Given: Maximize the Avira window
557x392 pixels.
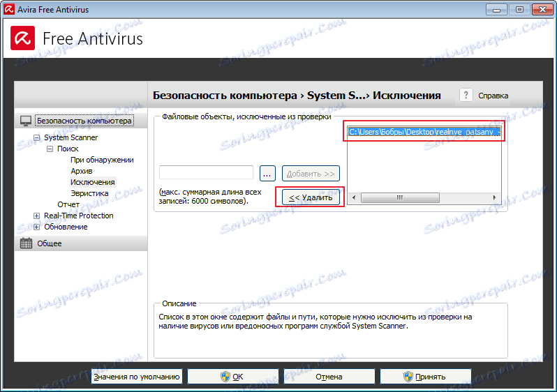Looking at the screenshot, I should 519,10.
